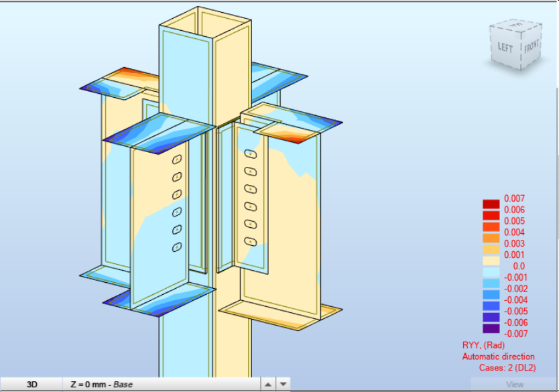Click the View button at bottom right
The width and height of the screenshot is (559, 392).
[515, 385]
